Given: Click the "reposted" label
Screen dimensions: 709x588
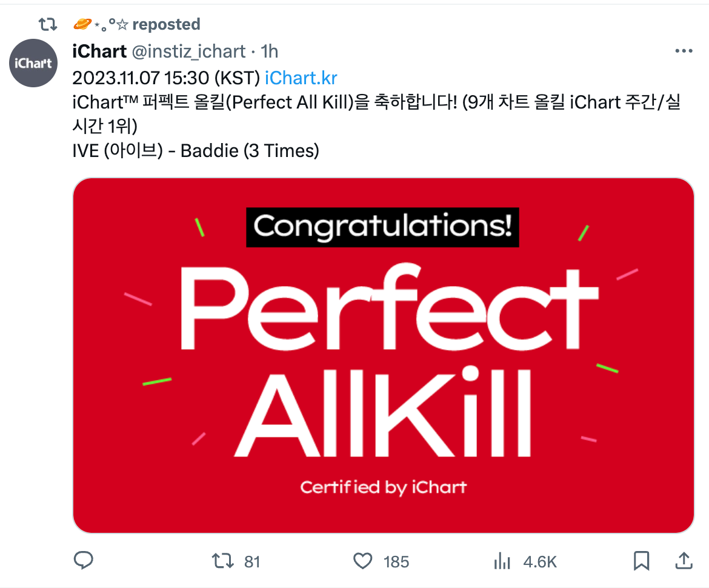Looking at the screenshot, I should [166, 25].
